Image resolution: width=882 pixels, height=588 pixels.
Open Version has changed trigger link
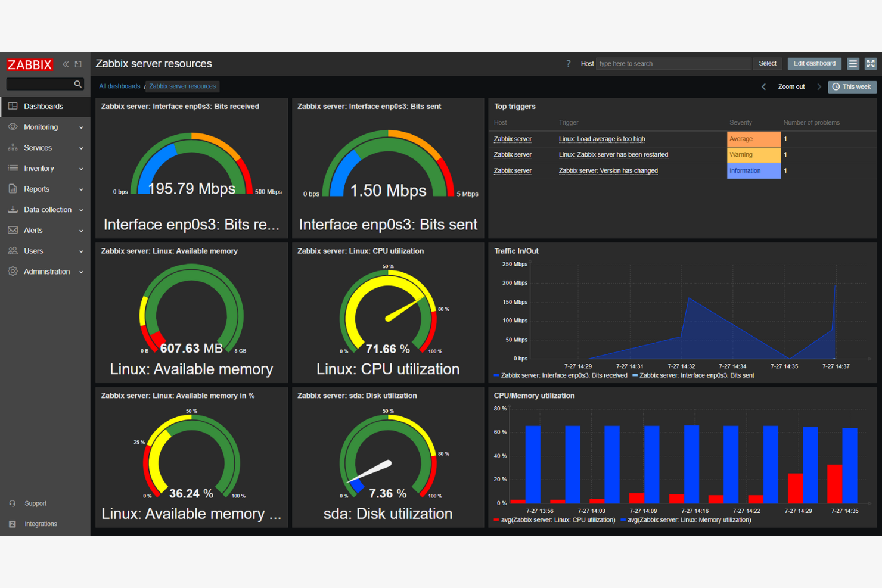tap(608, 170)
